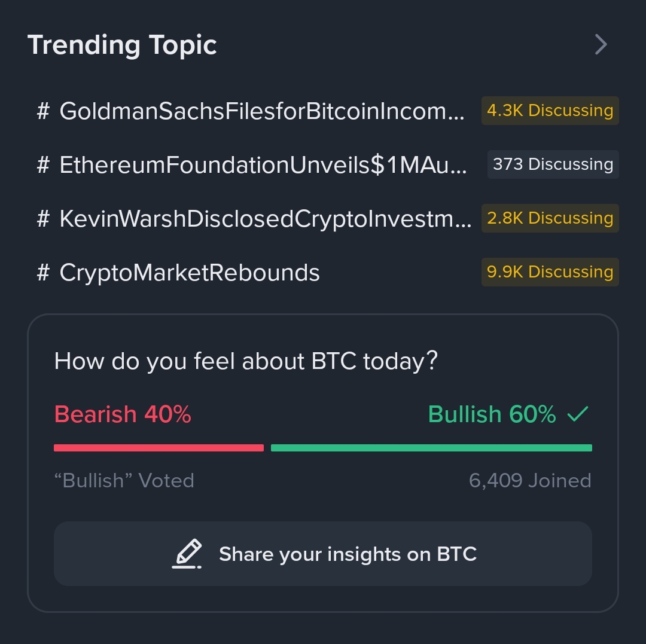Click the "Bullish" Voted status text
Image resolution: width=646 pixels, height=644 pixels.
124,481
